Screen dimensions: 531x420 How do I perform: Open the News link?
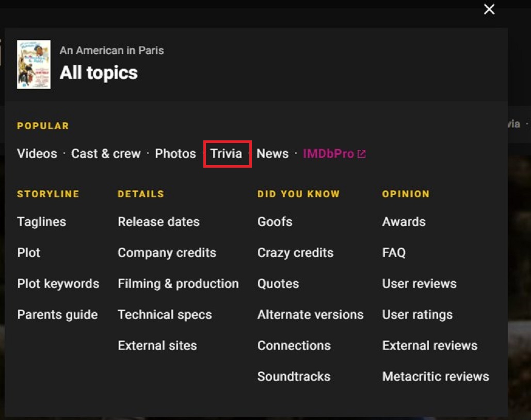(x=272, y=154)
